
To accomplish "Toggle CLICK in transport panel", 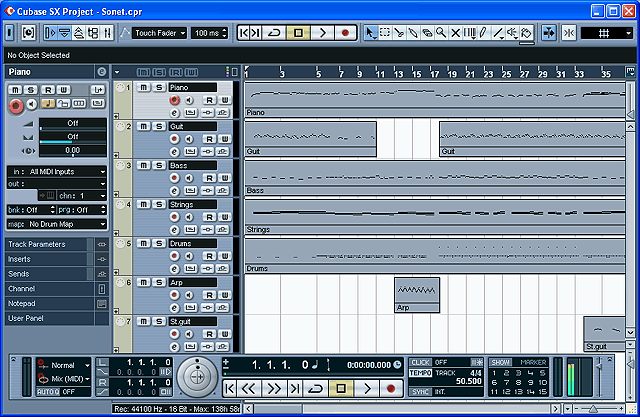I will pos(420,362).
